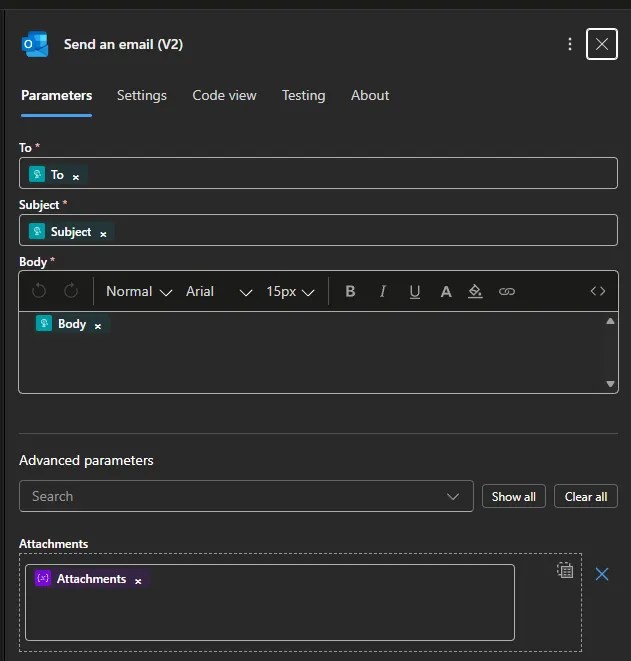631x661 pixels.
Task: Switch to the Settings tab
Action: (x=142, y=95)
